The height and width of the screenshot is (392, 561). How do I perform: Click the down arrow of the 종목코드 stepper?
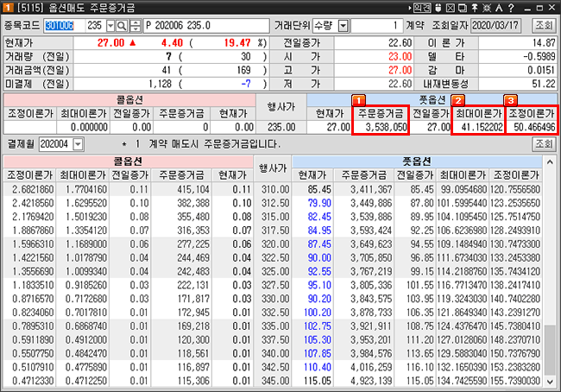[136, 29]
